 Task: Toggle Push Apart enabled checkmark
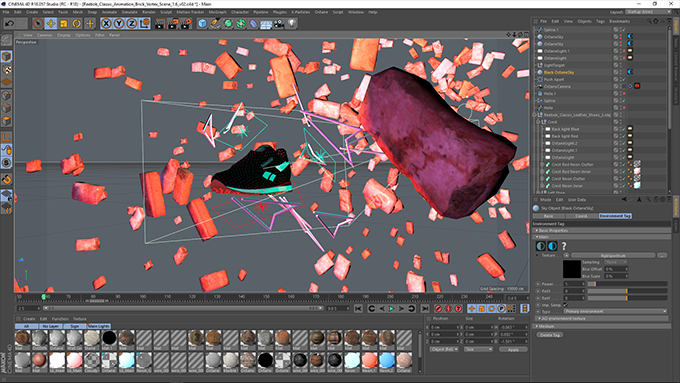624,79
